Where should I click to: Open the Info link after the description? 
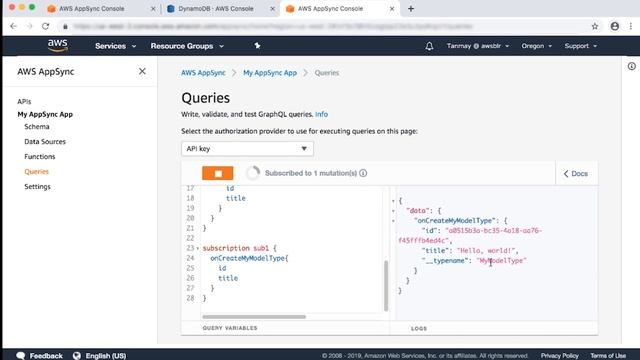tap(321, 114)
